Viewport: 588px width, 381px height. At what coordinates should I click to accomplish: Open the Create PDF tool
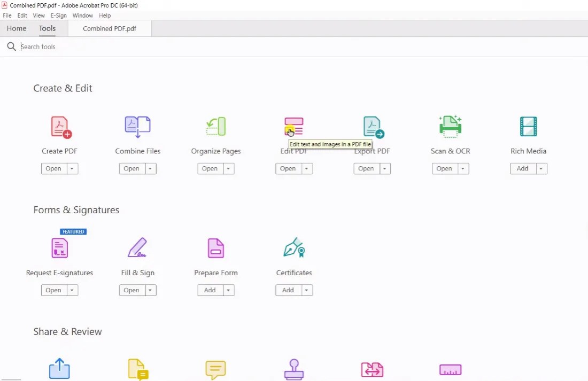point(59,127)
